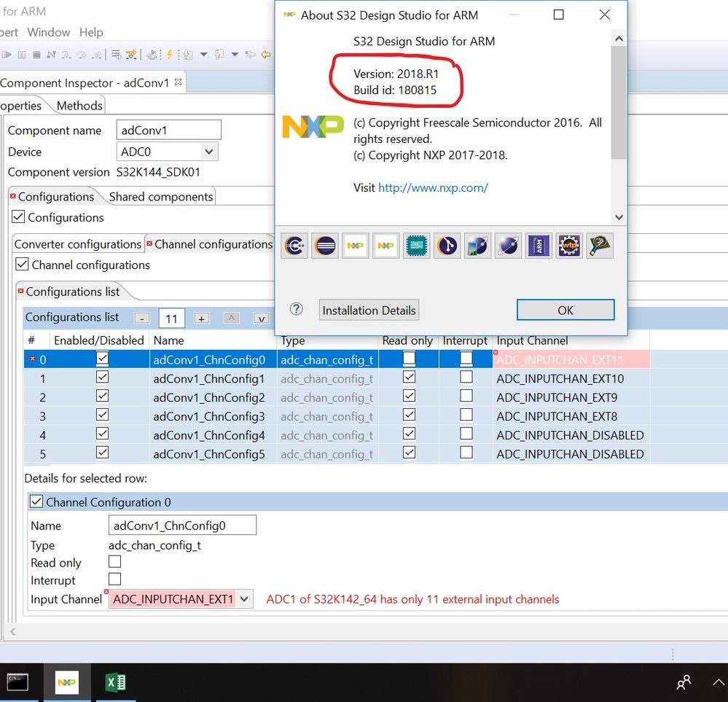Viewport: 728px width, 702px height.
Task: Toggle the Channel Configuration 0 checkbox
Action: pos(36,502)
